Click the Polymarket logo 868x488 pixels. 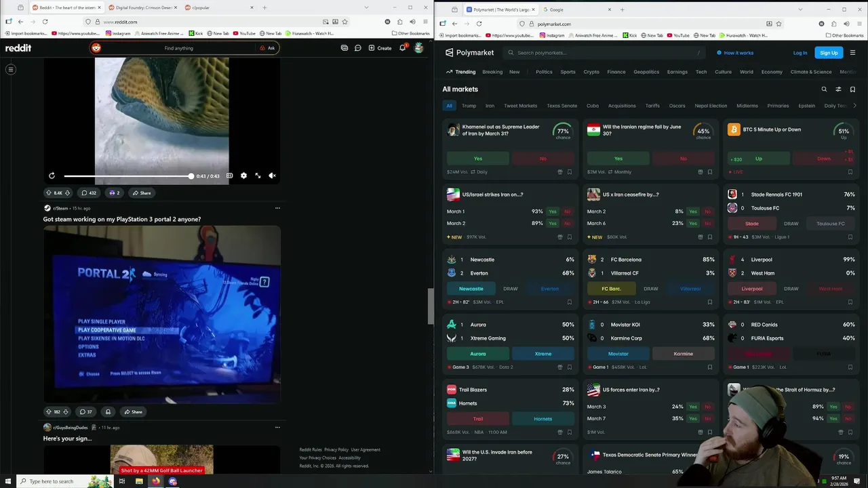click(x=469, y=53)
